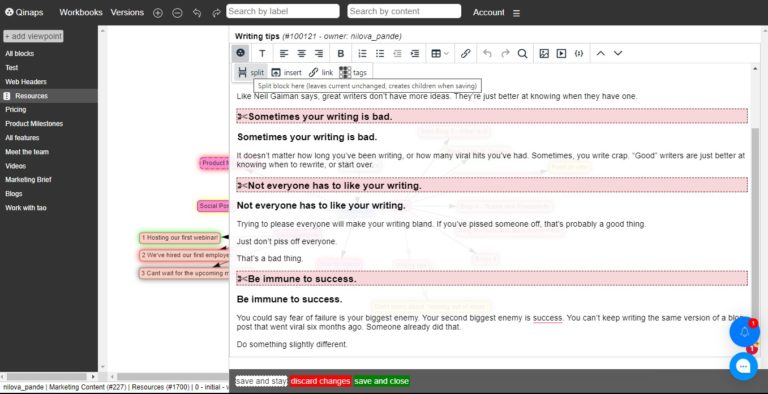This screenshot has width=768, height=394.
Task: Collapse editor with the up chevron
Action: [x=600, y=53]
